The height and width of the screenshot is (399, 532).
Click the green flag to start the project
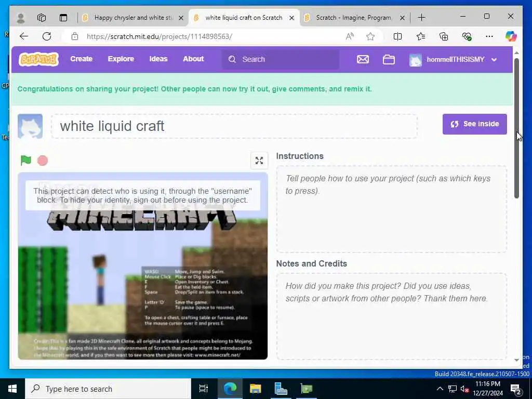26,160
